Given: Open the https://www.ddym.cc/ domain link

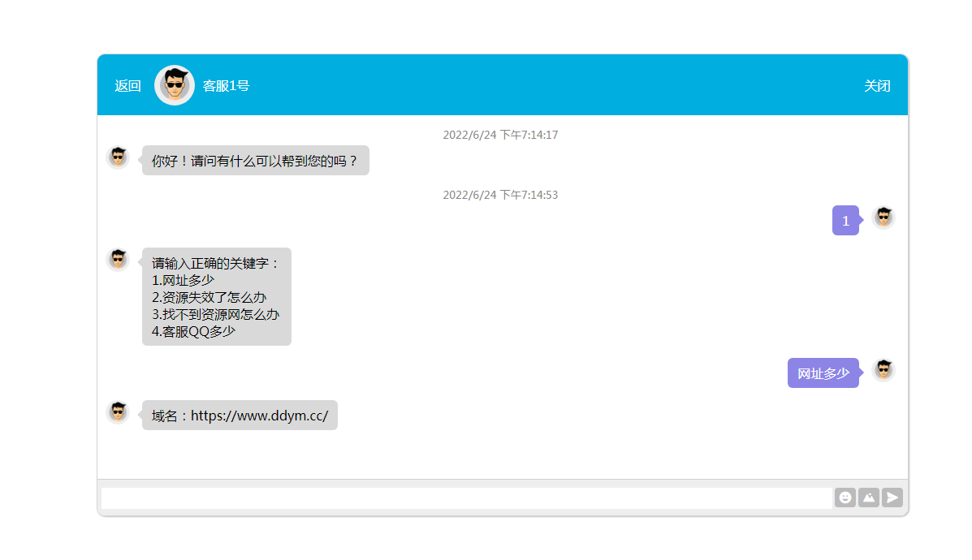Looking at the screenshot, I should click(x=259, y=416).
